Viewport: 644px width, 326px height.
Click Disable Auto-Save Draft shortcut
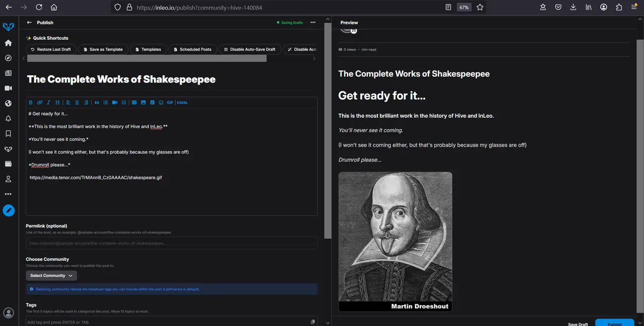tap(250, 49)
